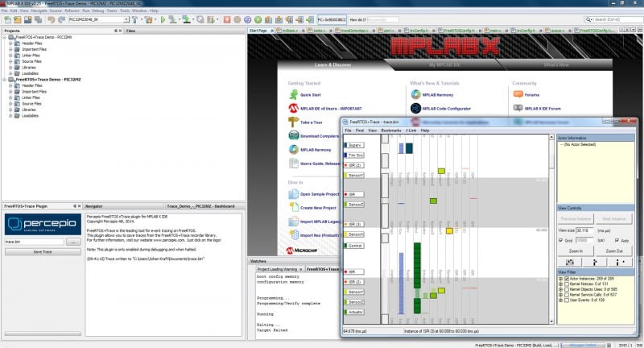
Task: Click the green Run Project arrow icon
Action: pos(163,19)
